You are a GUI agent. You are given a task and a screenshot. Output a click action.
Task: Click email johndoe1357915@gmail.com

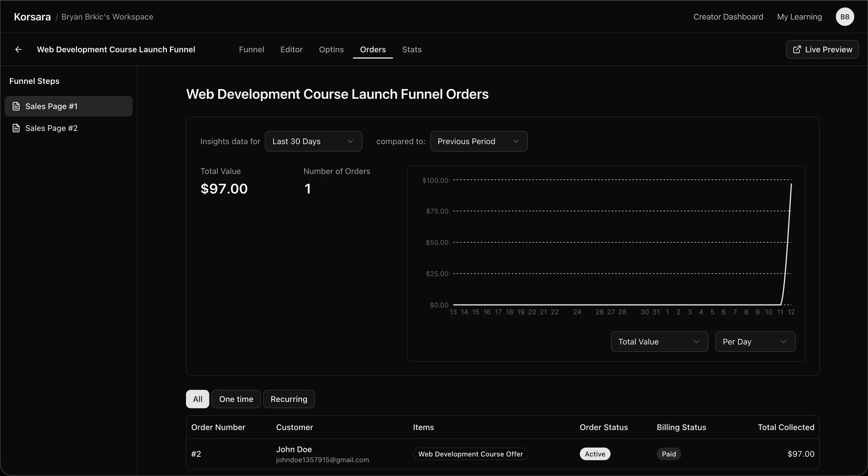[322, 460]
